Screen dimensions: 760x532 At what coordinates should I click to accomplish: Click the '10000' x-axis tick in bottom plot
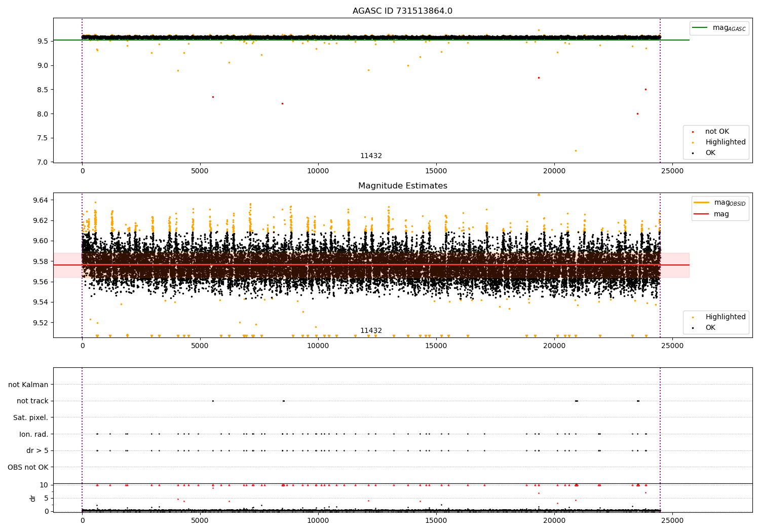318,520
